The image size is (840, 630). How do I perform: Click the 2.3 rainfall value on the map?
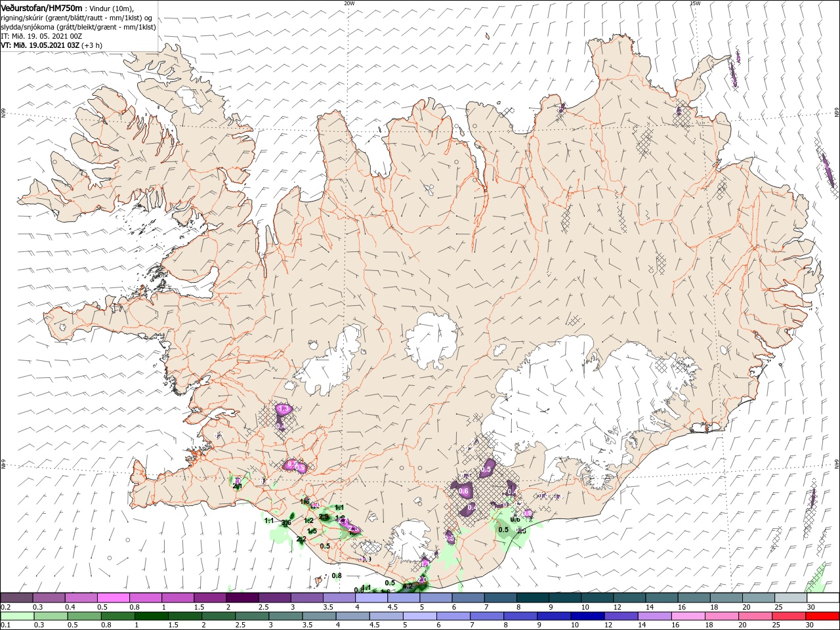[324, 517]
